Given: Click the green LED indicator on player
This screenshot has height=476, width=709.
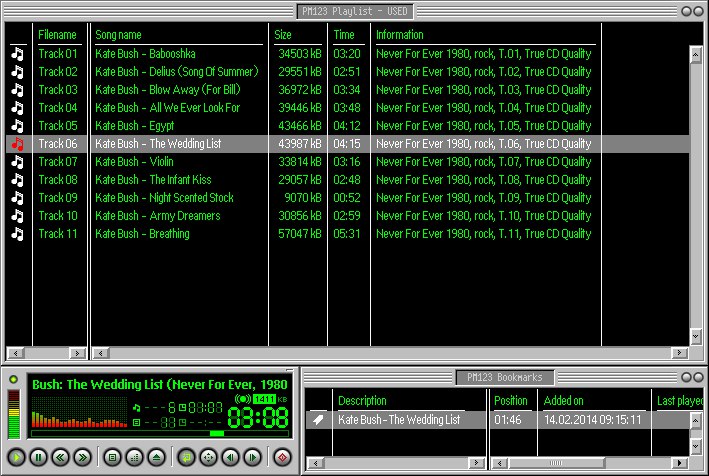Looking at the screenshot, I should (14, 379).
